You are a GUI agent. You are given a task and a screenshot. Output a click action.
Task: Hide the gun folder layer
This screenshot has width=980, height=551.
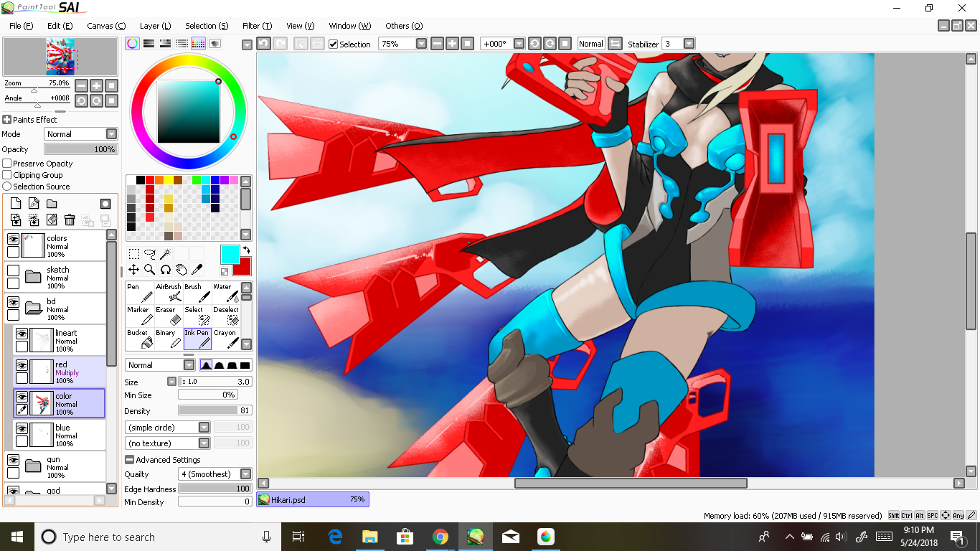click(13, 460)
